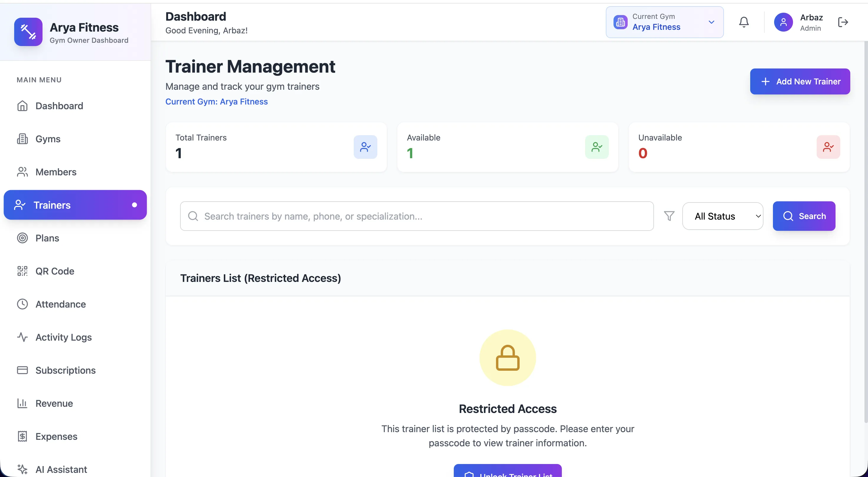
Task: Click the trainer search input field
Action: click(x=416, y=216)
